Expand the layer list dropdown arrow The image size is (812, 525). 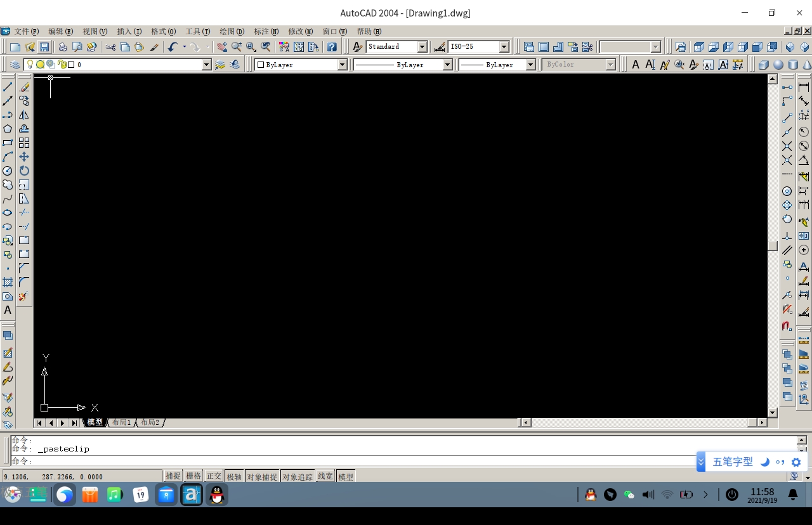coord(206,65)
